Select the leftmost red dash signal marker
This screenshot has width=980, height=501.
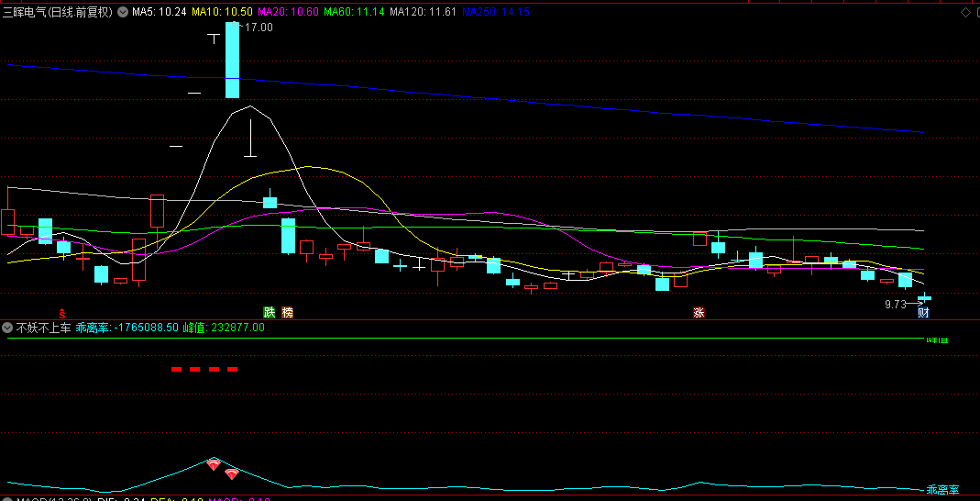point(176,369)
